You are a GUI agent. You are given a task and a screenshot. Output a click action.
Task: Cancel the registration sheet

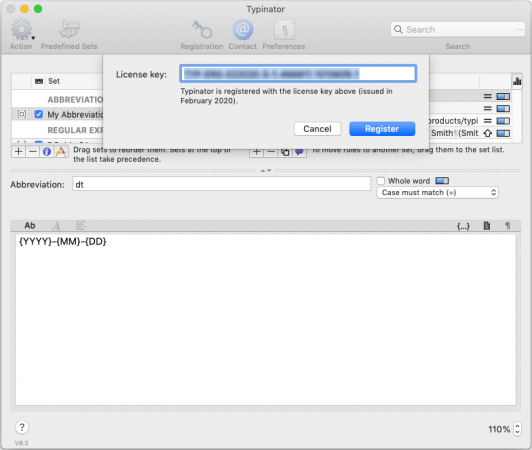click(x=317, y=129)
